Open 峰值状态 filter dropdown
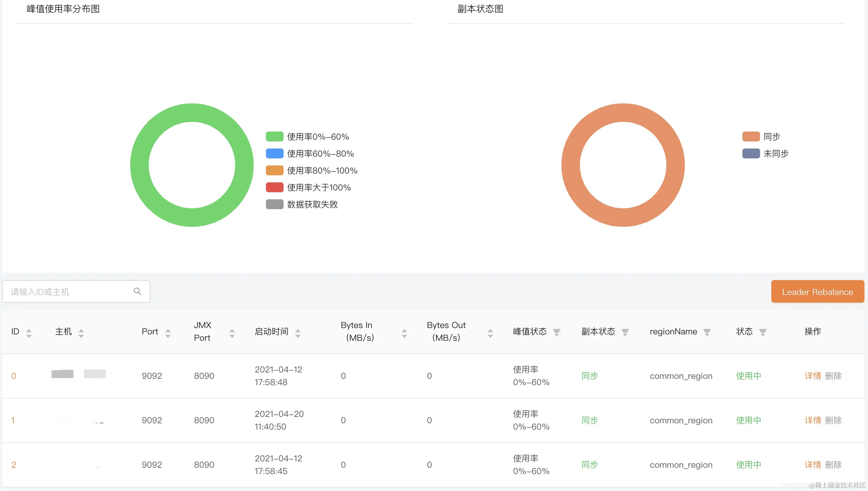 tap(557, 332)
